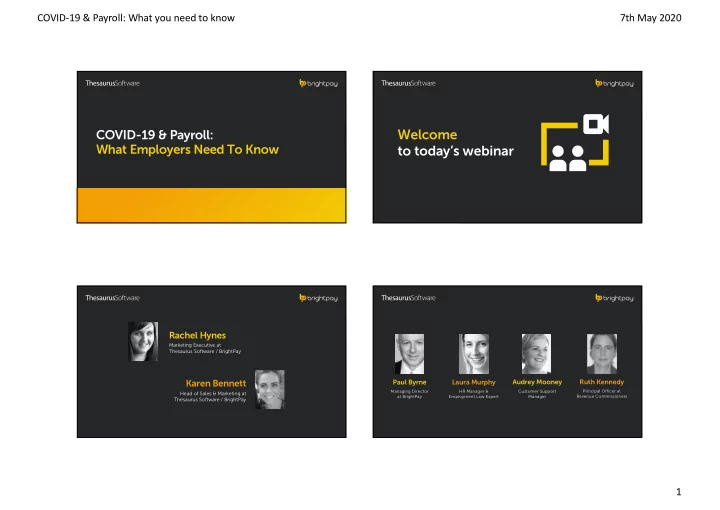Click the ThesaurusSoftware logo on the Paul Byrne slide

(408, 297)
